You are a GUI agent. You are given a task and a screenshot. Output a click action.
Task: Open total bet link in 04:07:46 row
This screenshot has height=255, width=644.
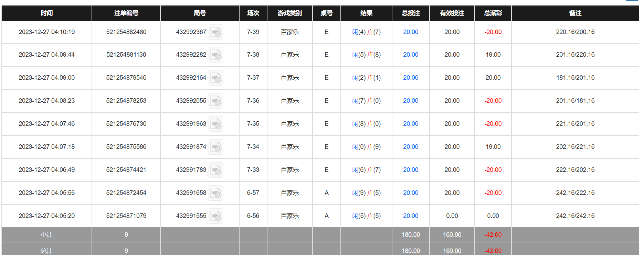[x=411, y=124]
